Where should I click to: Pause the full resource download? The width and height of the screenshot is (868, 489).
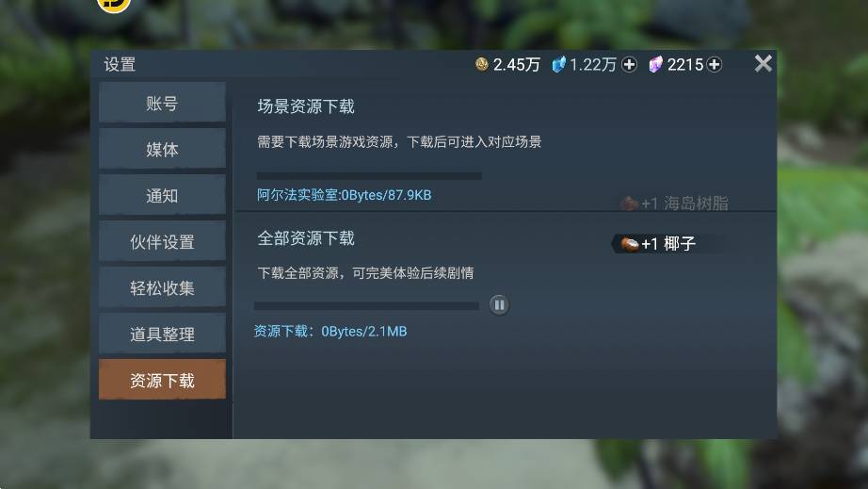499,304
